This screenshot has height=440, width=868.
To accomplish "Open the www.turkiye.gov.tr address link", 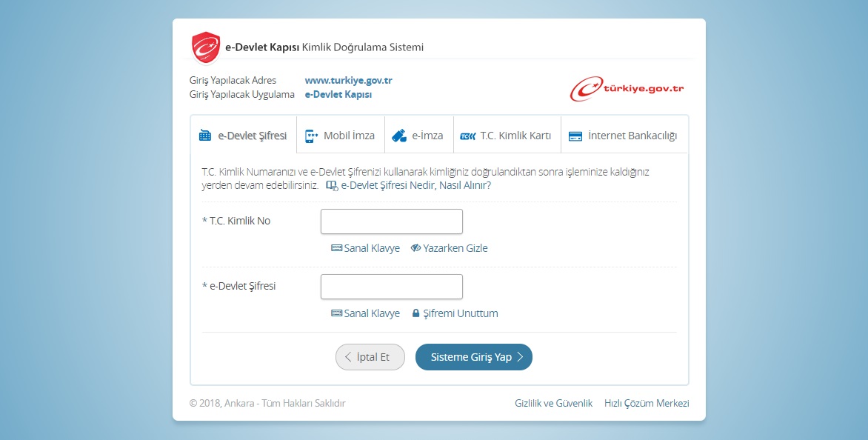I will 348,80.
